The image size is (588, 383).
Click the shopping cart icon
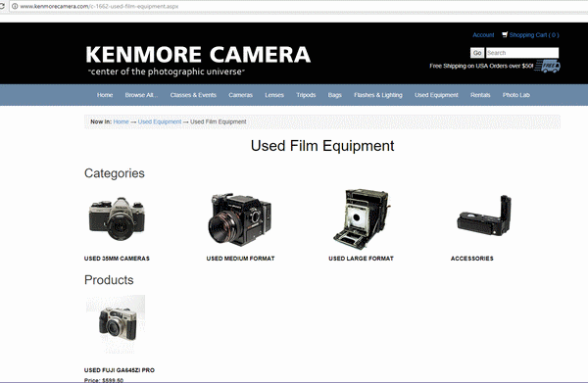505,34
